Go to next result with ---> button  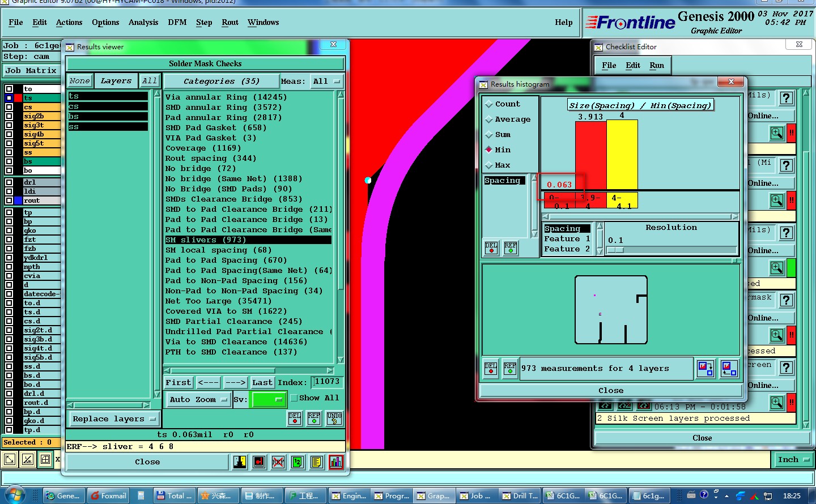pyautogui.click(x=235, y=383)
